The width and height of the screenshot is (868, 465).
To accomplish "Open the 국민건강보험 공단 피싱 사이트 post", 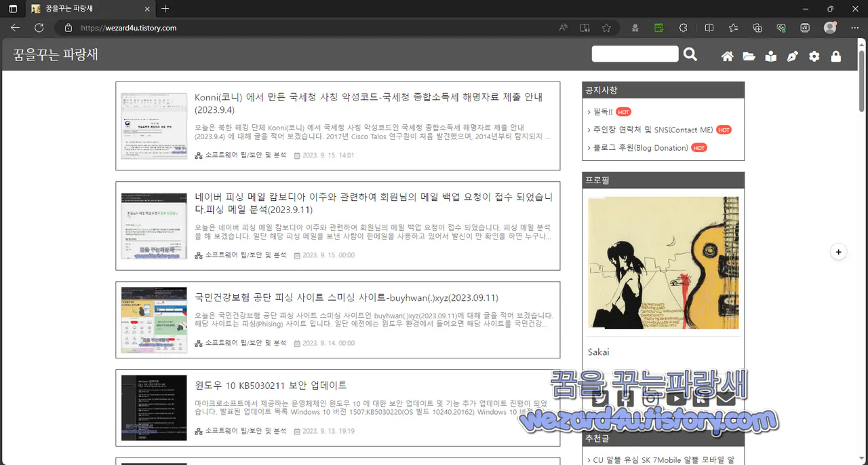I will 347,297.
